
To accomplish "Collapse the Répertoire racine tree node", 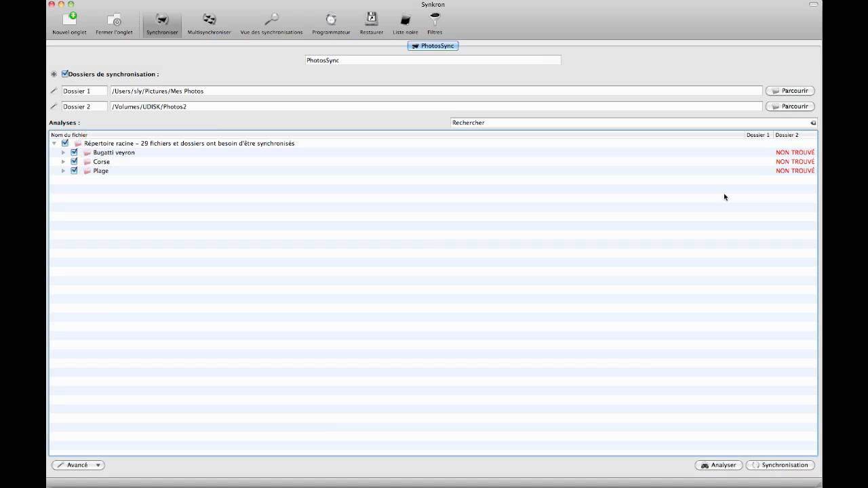I will click(54, 144).
